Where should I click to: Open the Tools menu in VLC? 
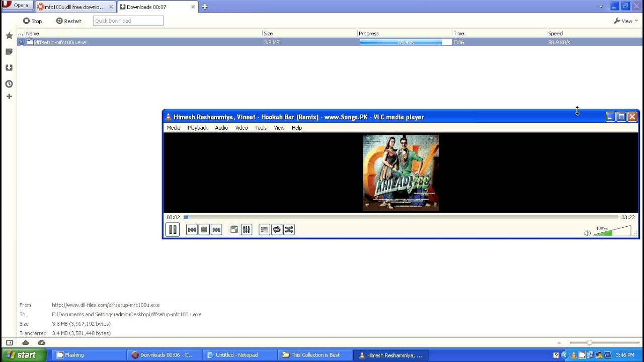[x=261, y=128]
